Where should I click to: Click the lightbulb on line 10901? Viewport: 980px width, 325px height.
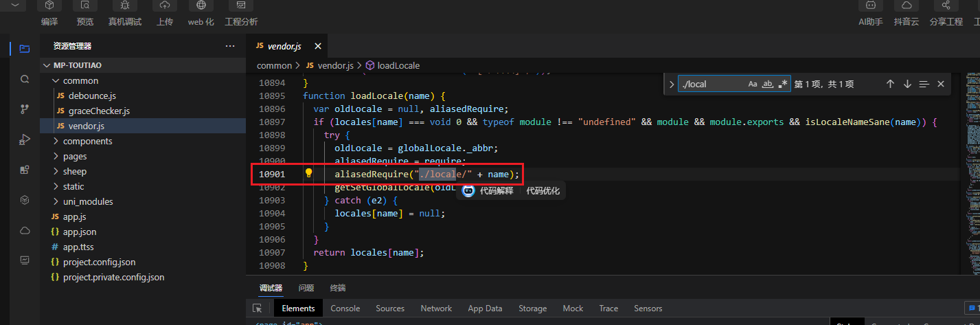[309, 173]
